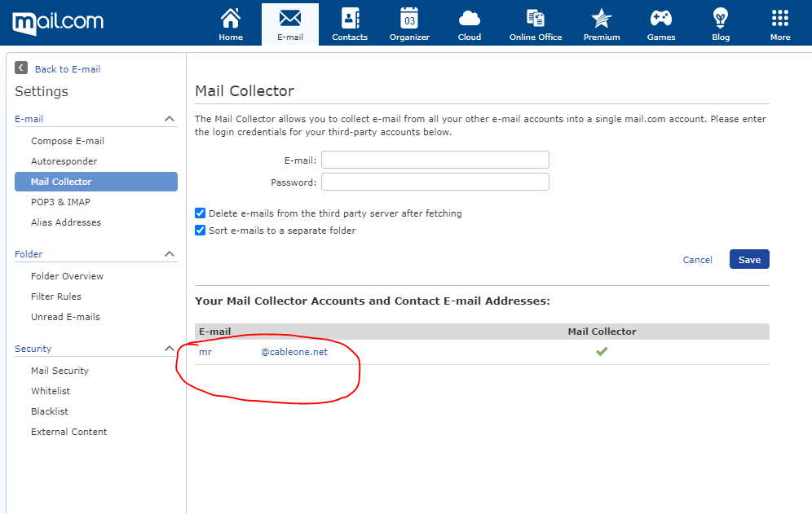Click the green checkmark in the Mail Collector column
Screen dimensions: 812x514
point(601,351)
